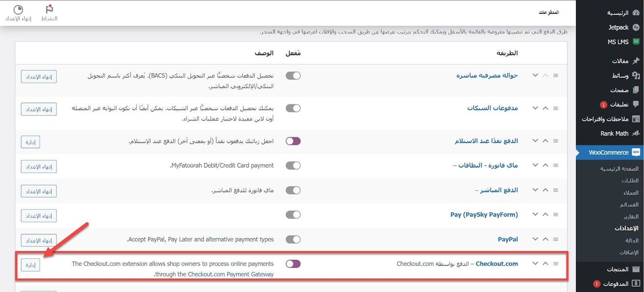644x292 pixels.
Task: Open الطلبات in WooCommerce submenu
Action: 630,180
